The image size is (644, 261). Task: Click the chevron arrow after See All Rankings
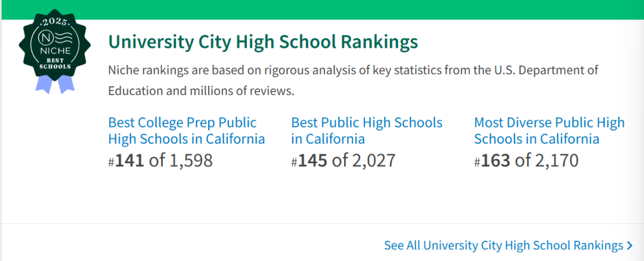[630, 246]
